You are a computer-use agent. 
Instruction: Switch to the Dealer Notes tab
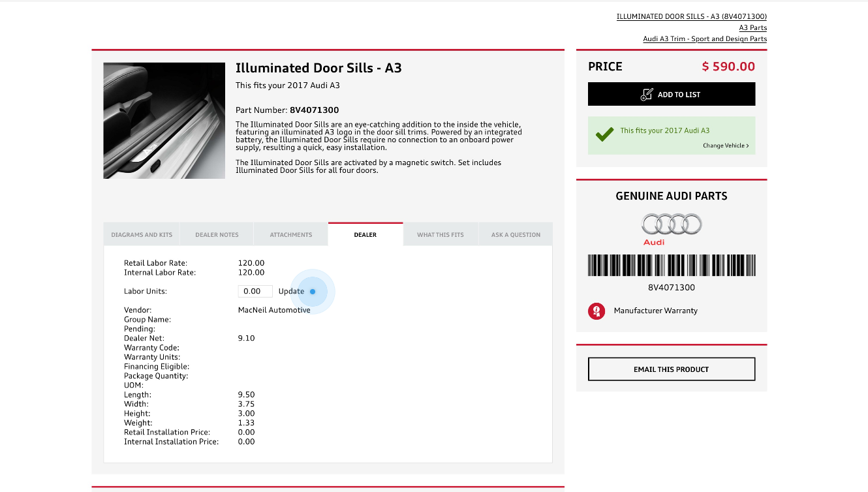coord(217,235)
